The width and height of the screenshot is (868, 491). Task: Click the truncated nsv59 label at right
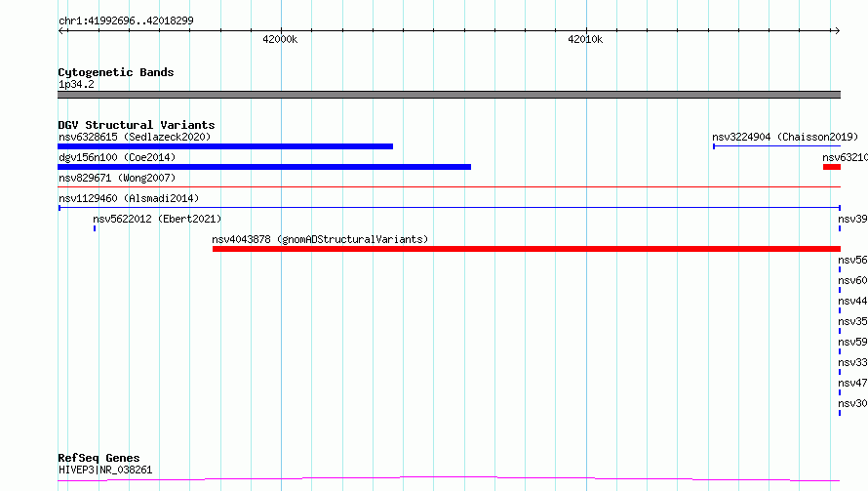[x=852, y=342]
